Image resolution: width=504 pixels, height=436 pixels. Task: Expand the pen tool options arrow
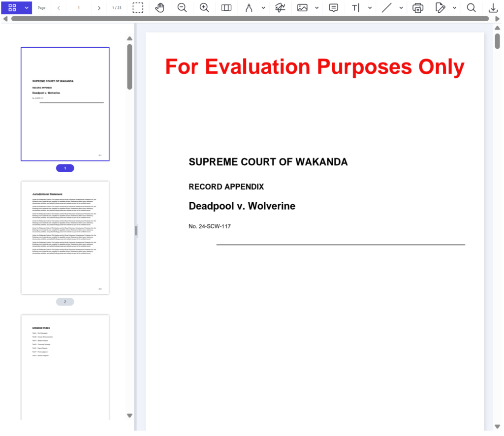pyautogui.click(x=263, y=8)
